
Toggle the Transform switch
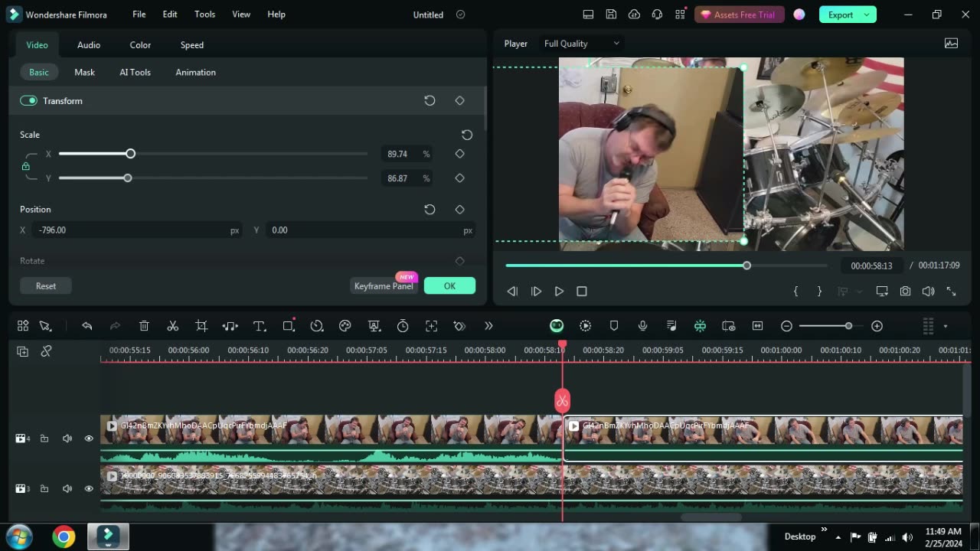(28, 101)
